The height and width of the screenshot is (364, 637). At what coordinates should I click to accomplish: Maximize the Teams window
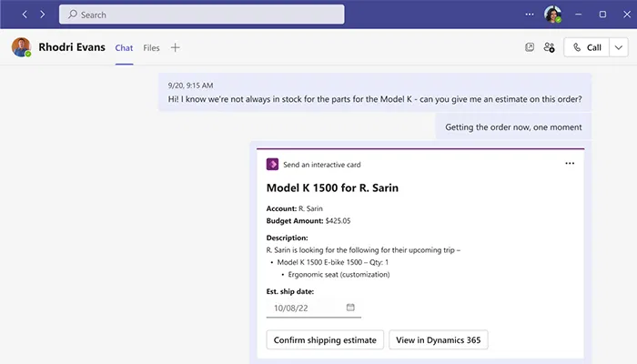[602, 15]
